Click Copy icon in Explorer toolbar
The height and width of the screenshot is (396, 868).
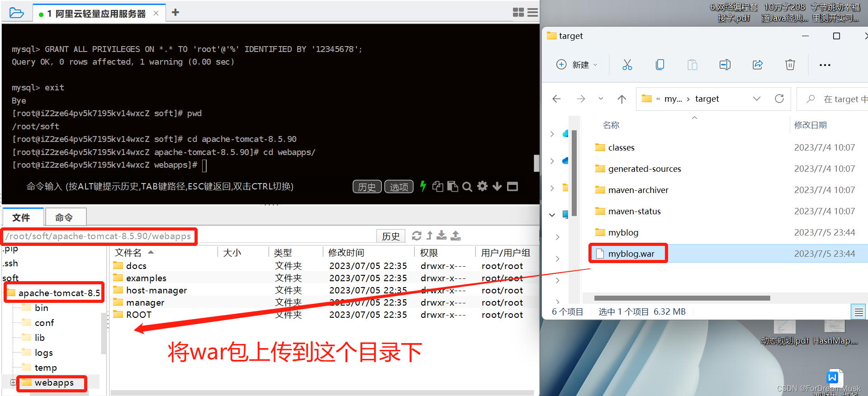point(660,65)
